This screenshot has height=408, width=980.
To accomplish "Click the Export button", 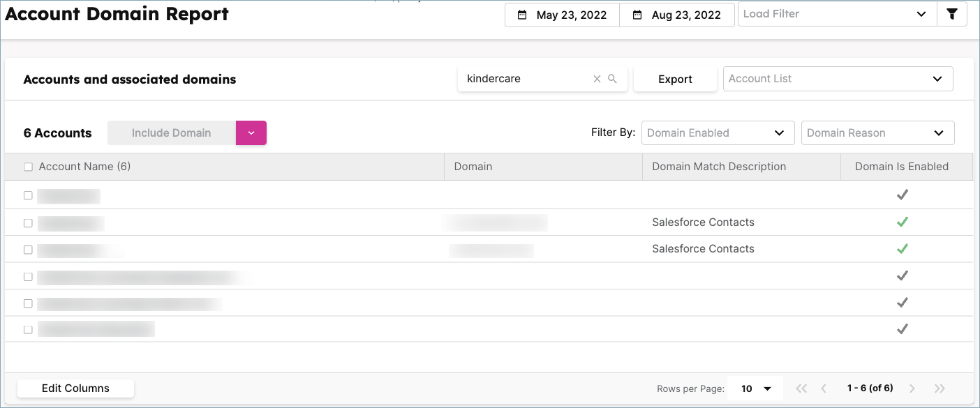I will coord(675,80).
